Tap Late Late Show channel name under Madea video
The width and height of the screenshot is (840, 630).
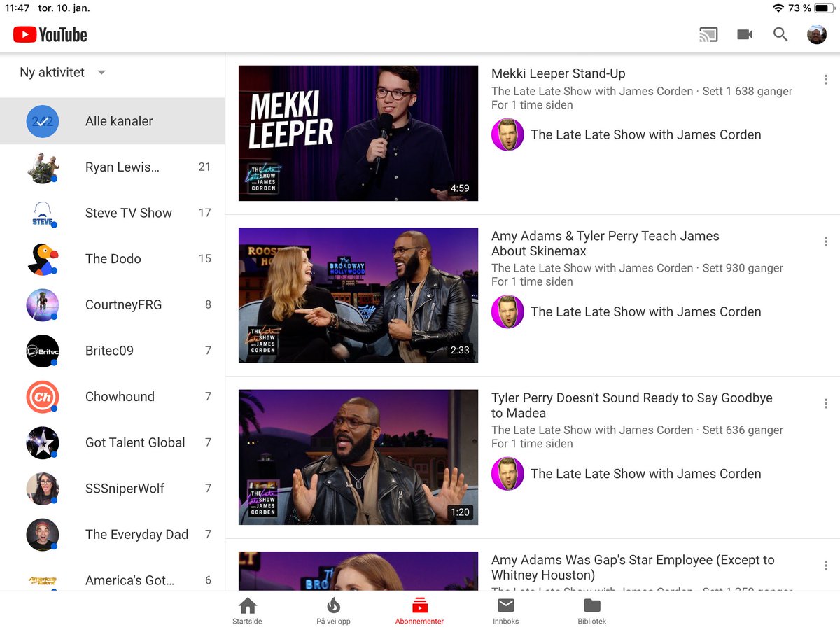pos(646,474)
